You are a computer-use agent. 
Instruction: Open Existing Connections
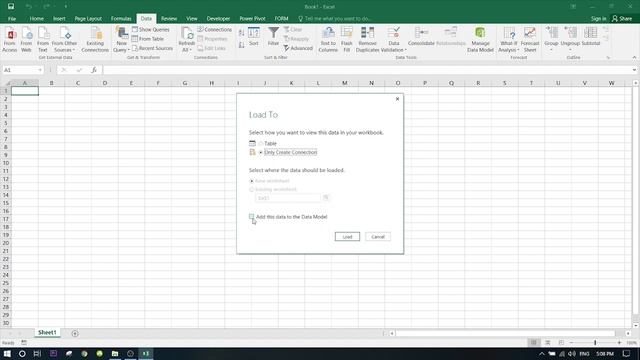tap(95, 39)
